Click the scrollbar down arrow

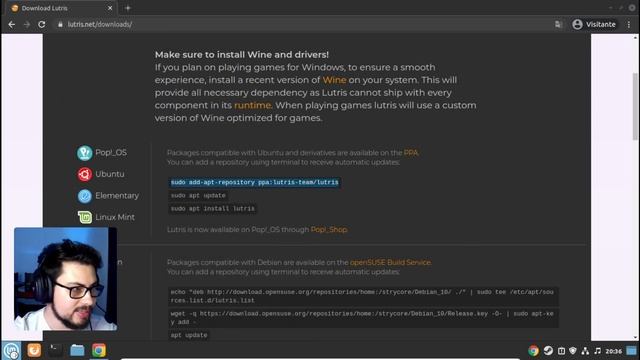(635, 337)
